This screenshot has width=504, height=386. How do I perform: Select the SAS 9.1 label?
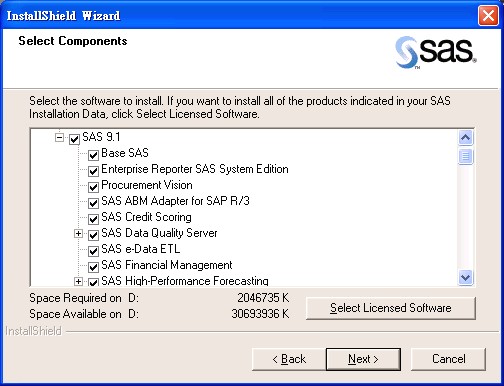pos(101,137)
